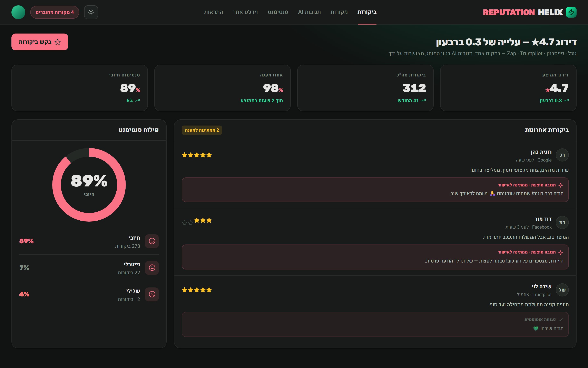Click sparkle icon in רונית's suggested reply
588x368 pixels.
pos(561,185)
